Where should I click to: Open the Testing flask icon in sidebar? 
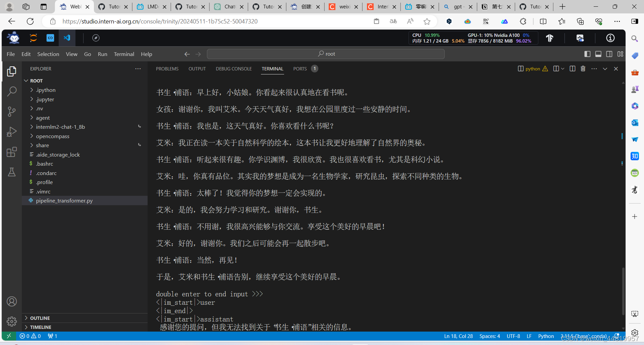pyautogui.click(x=12, y=172)
